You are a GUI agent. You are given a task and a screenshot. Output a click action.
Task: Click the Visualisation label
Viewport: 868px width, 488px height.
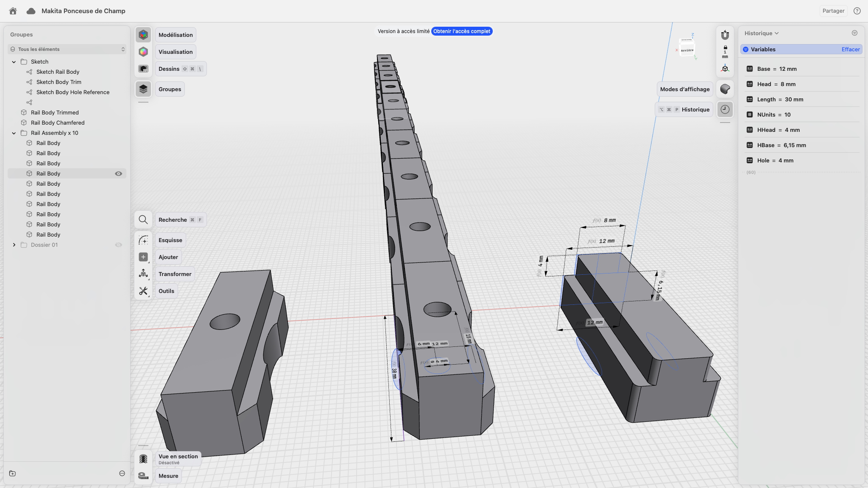pos(176,52)
